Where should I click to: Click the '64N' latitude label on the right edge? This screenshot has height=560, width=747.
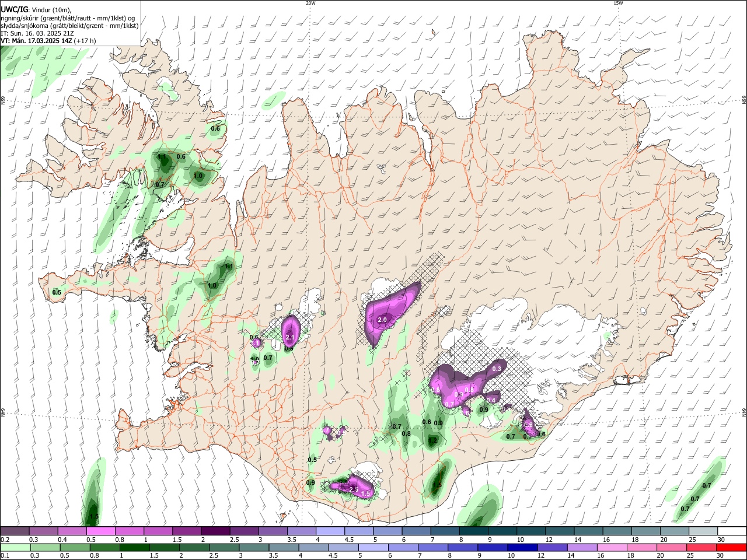[744, 412]
